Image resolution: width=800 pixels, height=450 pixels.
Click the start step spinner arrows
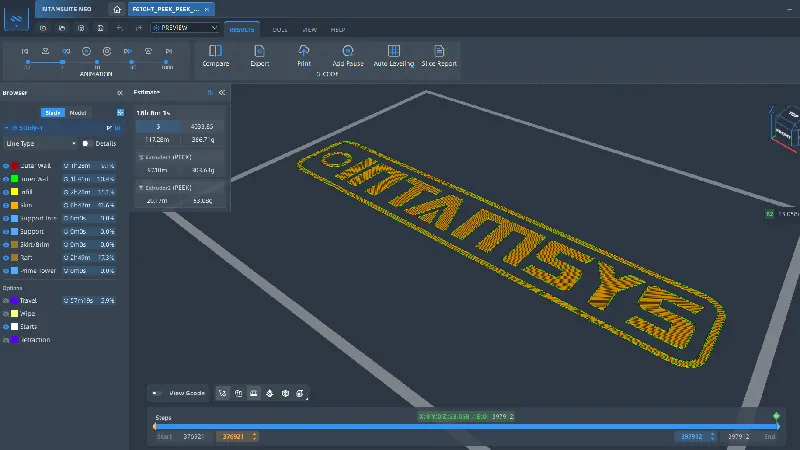(255, 437)
